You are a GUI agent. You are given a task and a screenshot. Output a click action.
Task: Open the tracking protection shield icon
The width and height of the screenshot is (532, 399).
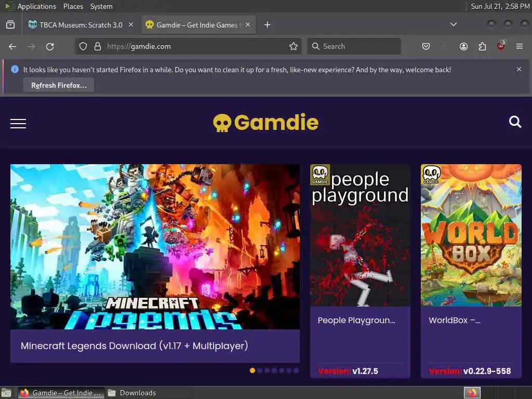pos(83,46)
